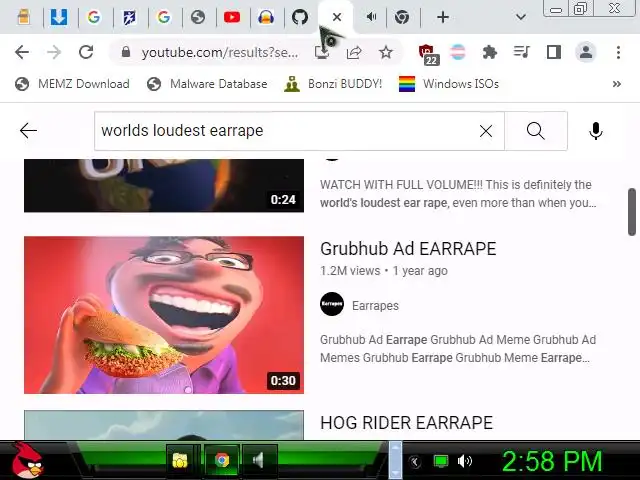Open the green monitor tray icon

[440, 461]
